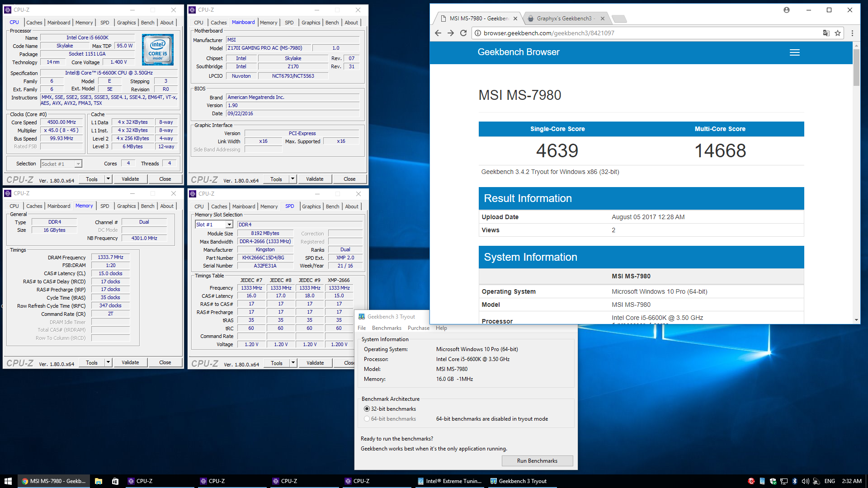This screenshot has height=488, width=868.
Task: Click the browser vertical scrollbar thumb
Action: [x=856, y=67]
